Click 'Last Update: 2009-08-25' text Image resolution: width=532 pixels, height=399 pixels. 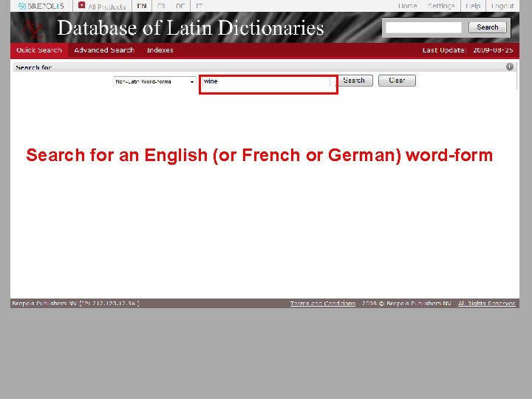(468, 50)
